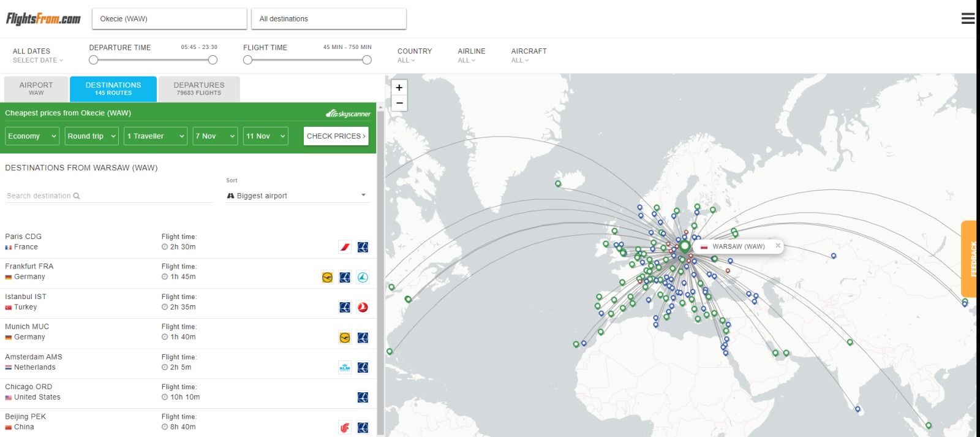The height and width of the screenshot is (437, 980).
Task: Click the LOT logo on Chicago row
Action: 363,397
